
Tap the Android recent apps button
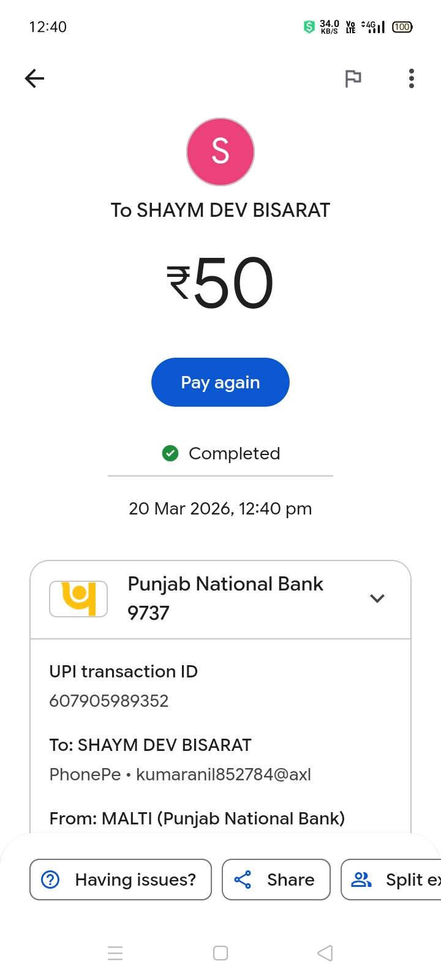115,953
